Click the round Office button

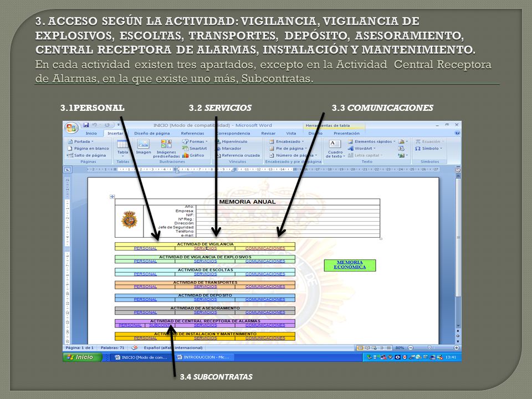(71, 128)
